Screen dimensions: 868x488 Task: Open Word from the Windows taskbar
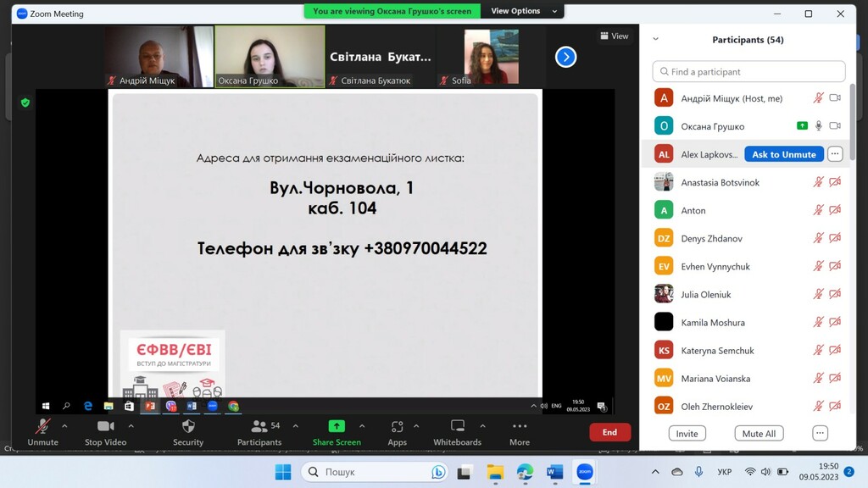click(554, 472)
